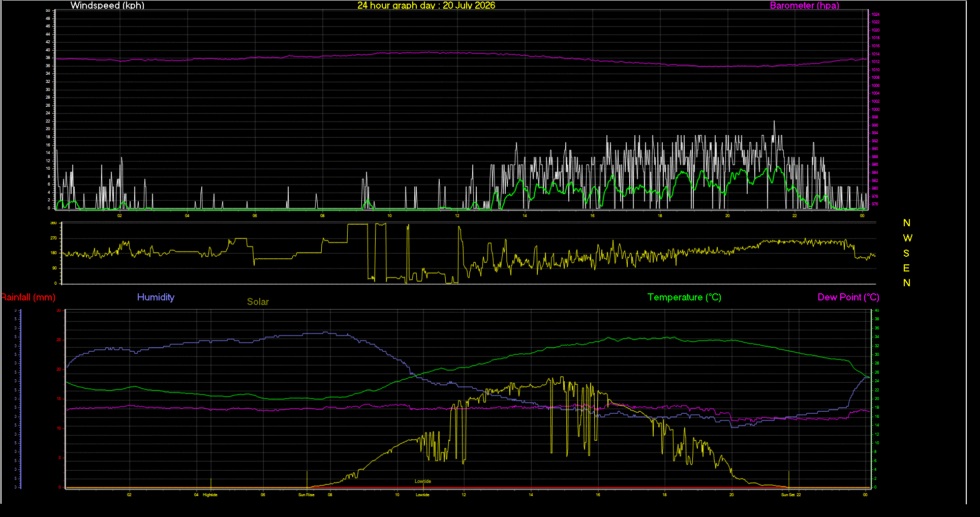The width and height of the screenshot is (980, 517).
Task: Click hour '20' on the windspeed graph axis
Action: [727, 216]
